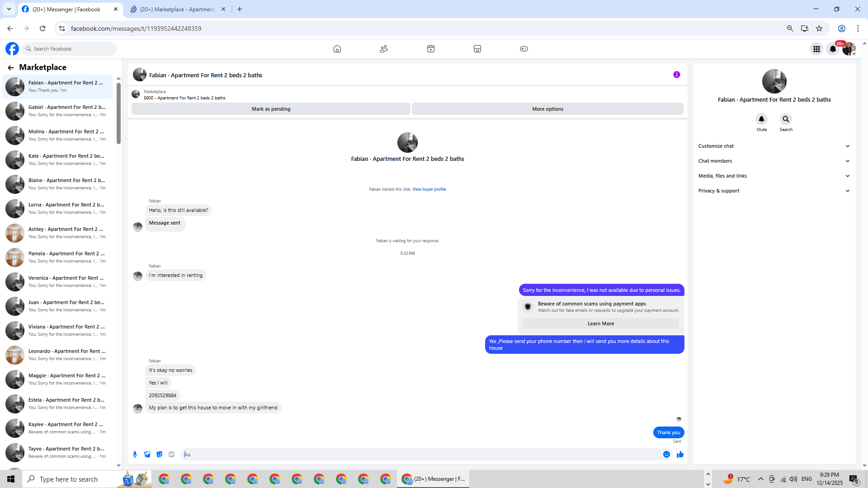The width and height of the screenshot is (868, 488).
Task: Toggle the conversation information panel
Action: click(676, 75)
